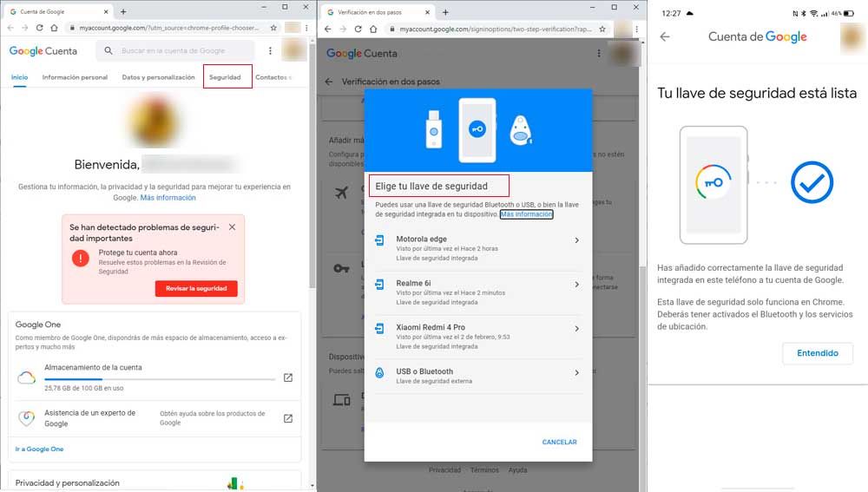868x492 pixels.
Task: Select the Realme 6i security key
Action: (477, 292)
